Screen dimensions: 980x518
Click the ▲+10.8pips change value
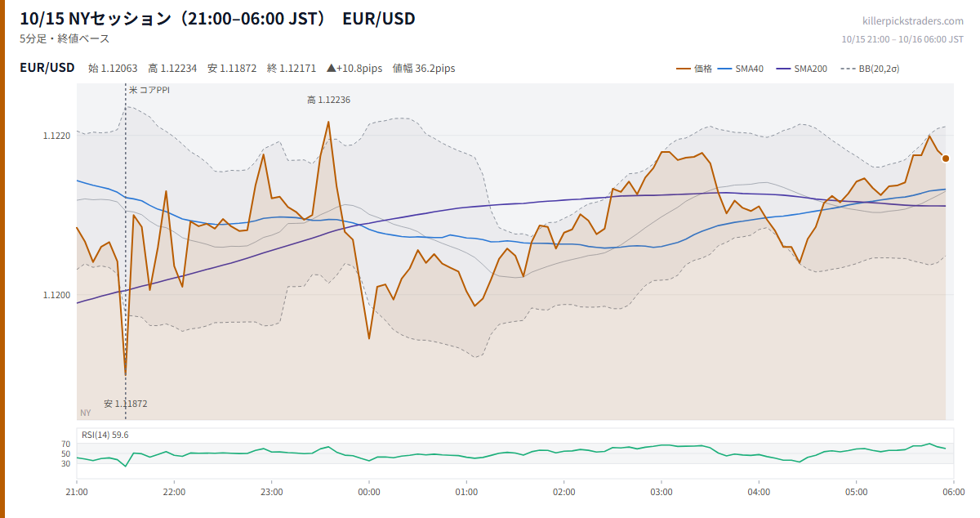[354, 69]
